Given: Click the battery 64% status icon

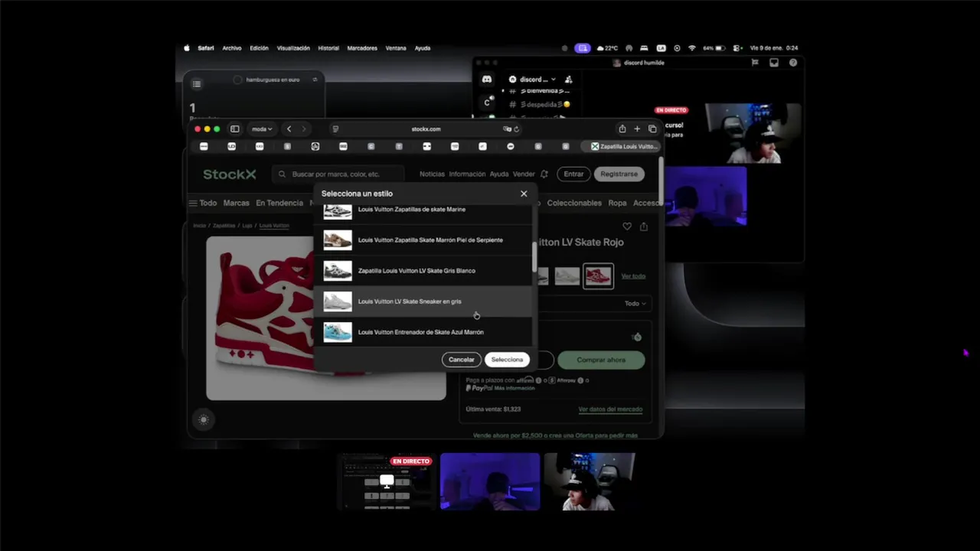Looking at the screenshot, I should pos(714,48).
